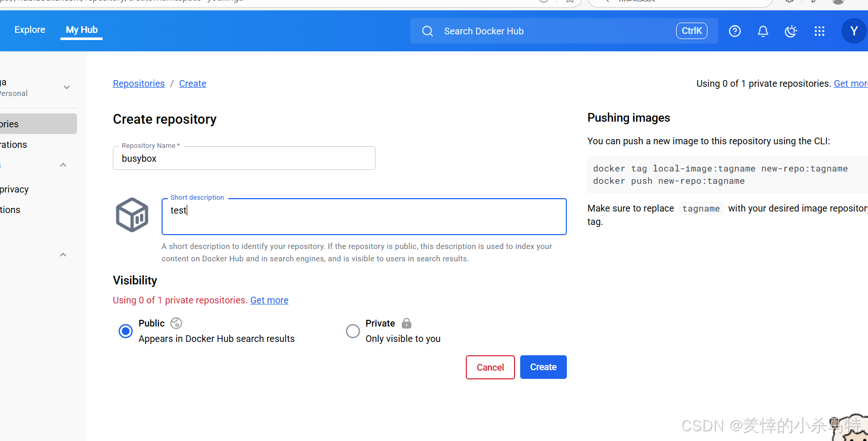Click the search magnifier icon
Screen dimensions: 868x441
click(x=427, y=31)
